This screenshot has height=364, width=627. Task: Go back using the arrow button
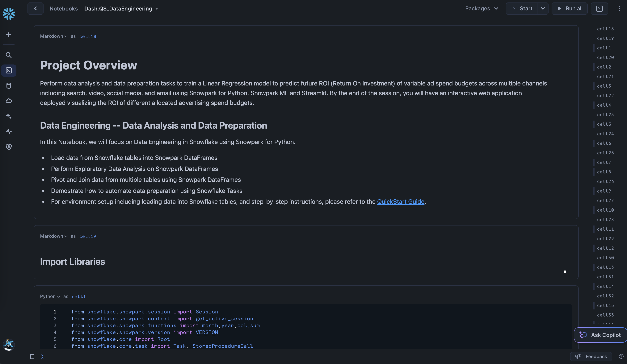point(35,8)
